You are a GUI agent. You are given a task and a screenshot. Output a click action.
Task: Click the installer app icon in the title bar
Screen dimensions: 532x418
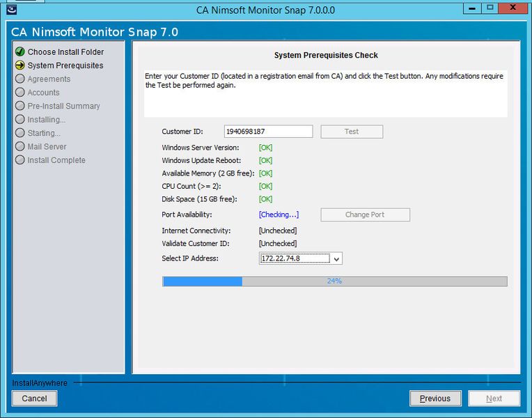12,10
